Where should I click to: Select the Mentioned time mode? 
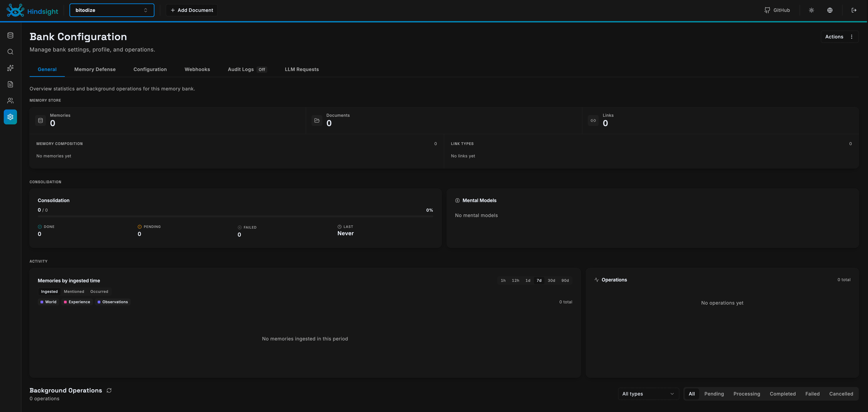[74, 291]
